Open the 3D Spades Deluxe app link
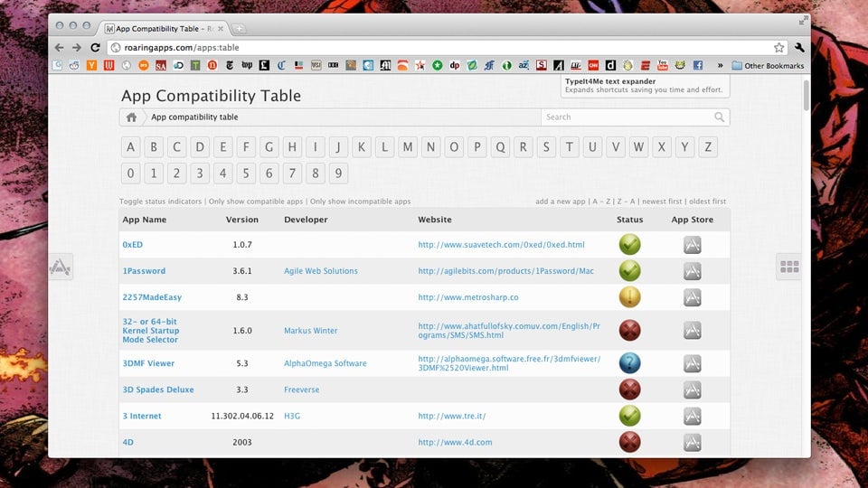This screenshot has width=868, height=488. tap(158, 389)
